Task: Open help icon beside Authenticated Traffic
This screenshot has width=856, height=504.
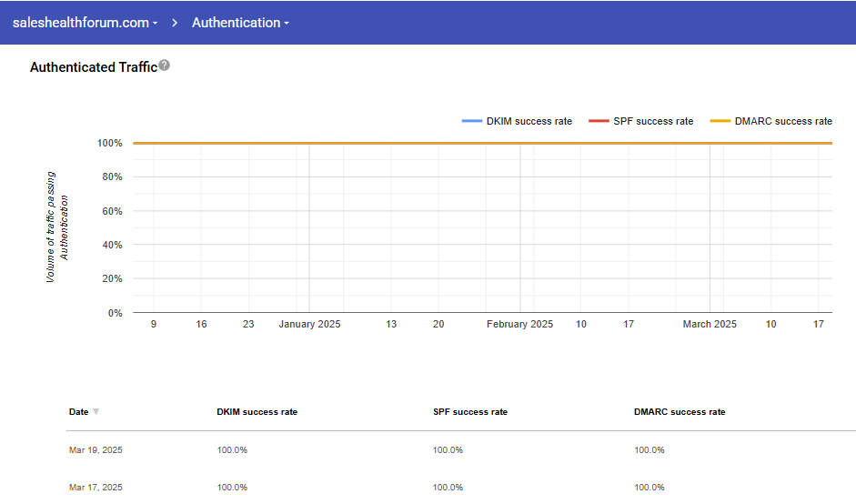Action: [165, 66]
